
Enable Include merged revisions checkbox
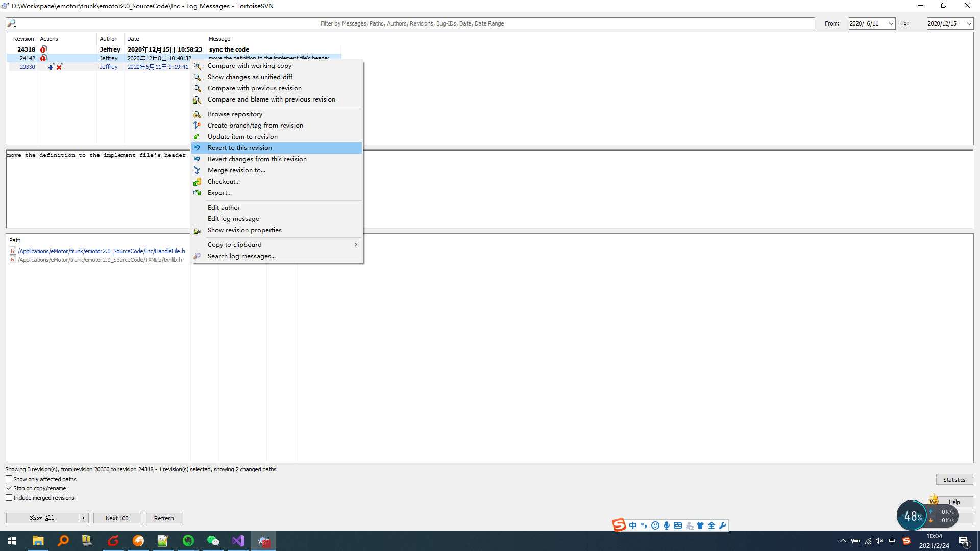(9, 498)
